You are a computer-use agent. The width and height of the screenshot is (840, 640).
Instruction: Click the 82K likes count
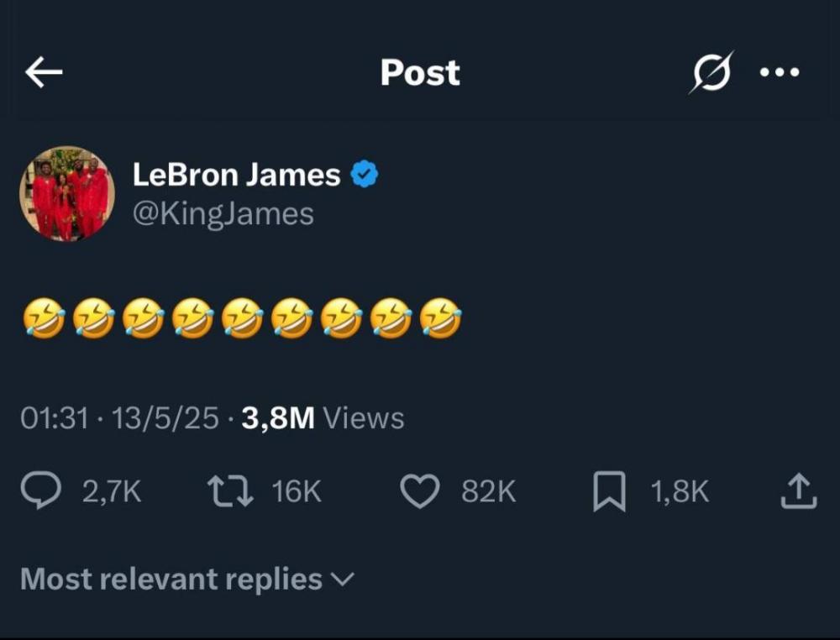pos(488,492)
